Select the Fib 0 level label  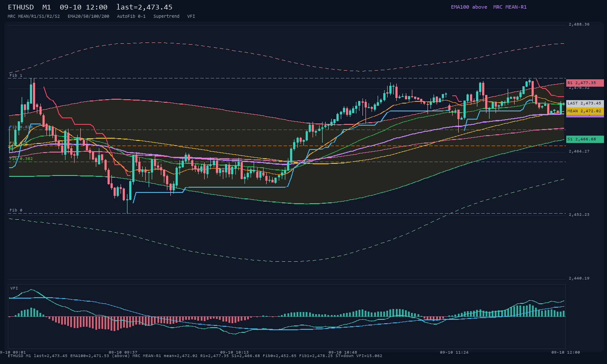point(16,210)
